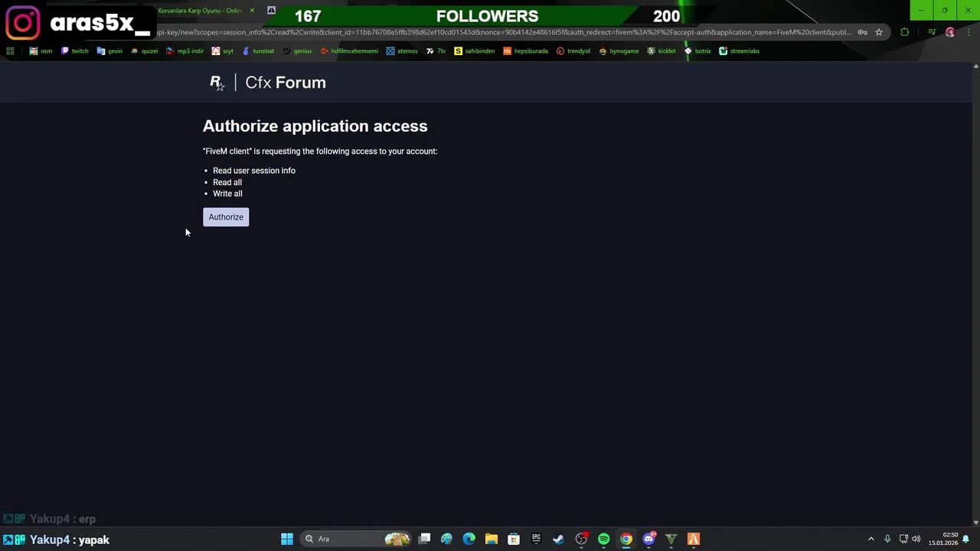980x551 pixels.
Task: Open the kicklet bookmark
Action: pyautogui.click(x=661, y=51)
